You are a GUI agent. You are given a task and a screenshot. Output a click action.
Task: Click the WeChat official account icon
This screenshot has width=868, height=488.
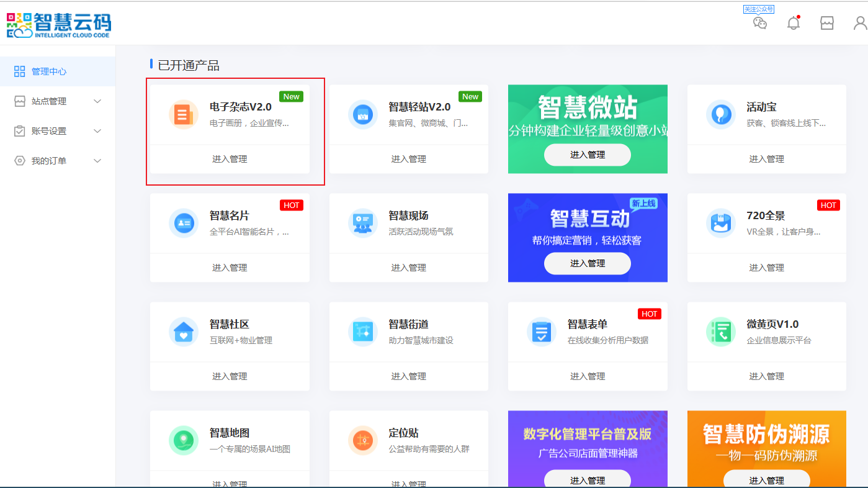[x=760, y=23]
